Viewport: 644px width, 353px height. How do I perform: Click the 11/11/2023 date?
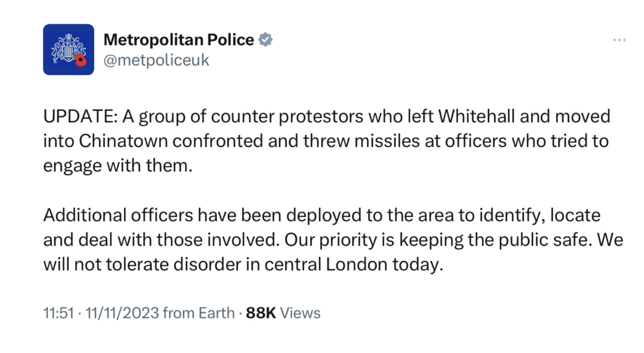(x=120, y=313)
